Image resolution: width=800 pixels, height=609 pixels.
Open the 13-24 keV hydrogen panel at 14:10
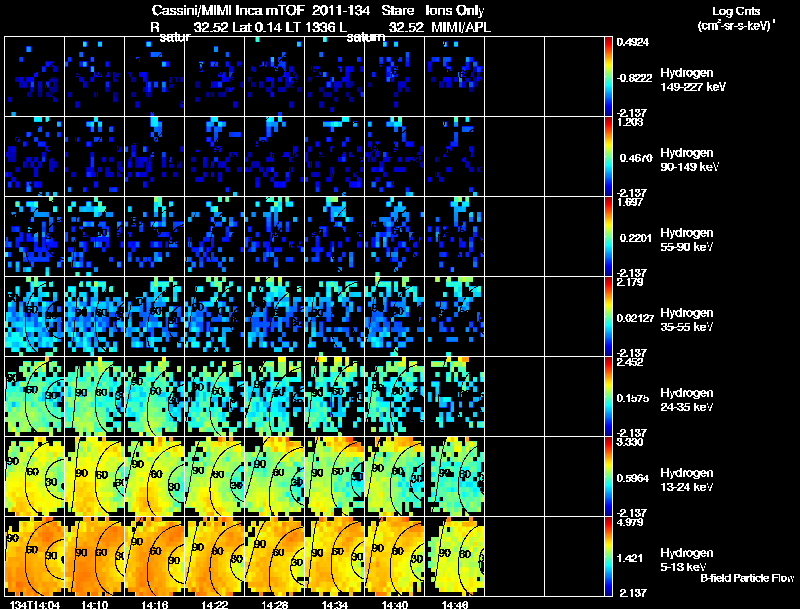[x=94, y=476]
